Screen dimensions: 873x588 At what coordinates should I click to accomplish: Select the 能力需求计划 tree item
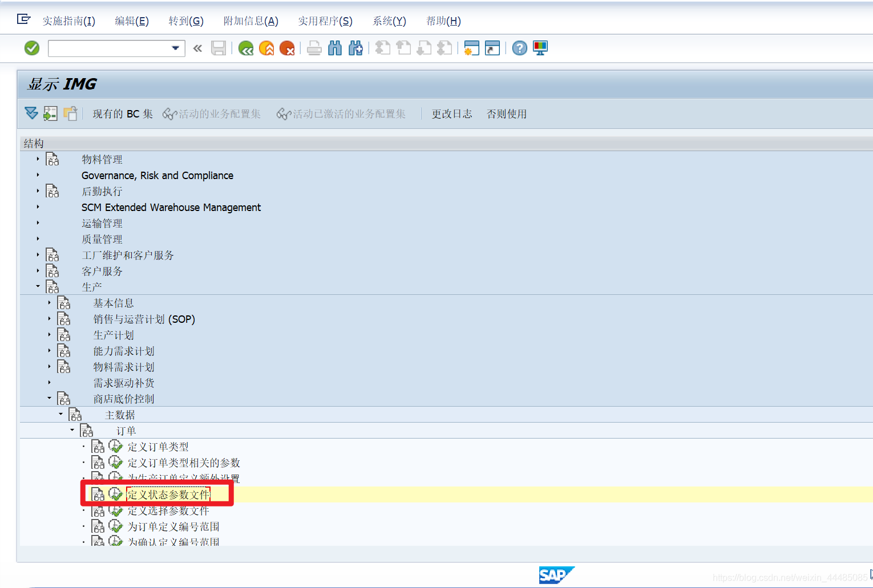124,351
